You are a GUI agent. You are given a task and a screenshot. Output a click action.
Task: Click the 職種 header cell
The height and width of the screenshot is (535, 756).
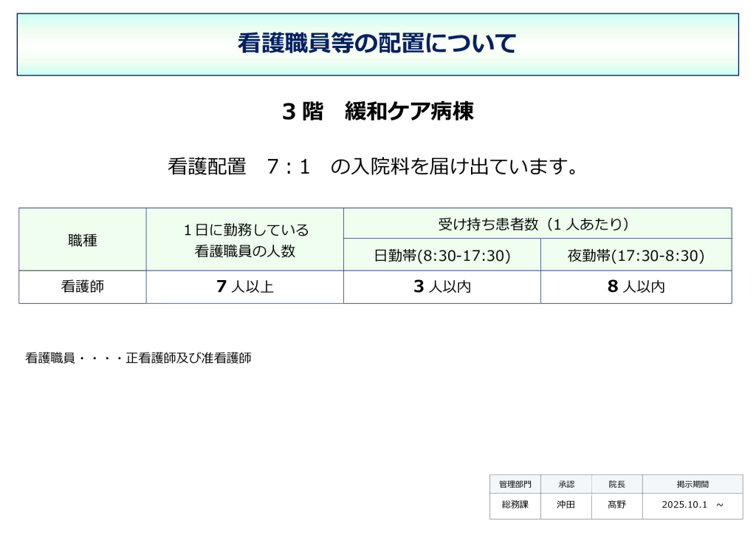click(x=82, y=240)
